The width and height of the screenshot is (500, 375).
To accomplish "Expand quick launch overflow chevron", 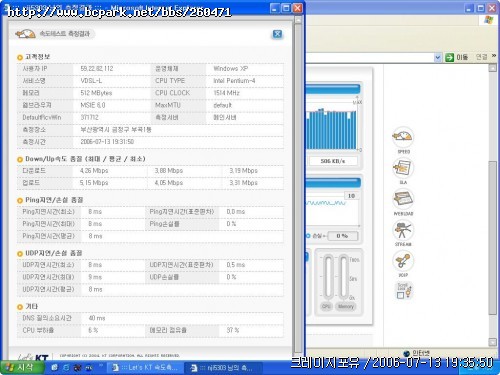I will tap(101, 366).
